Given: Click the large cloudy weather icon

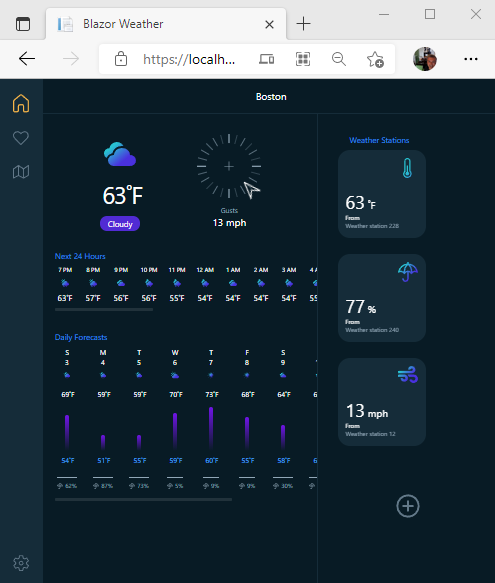Looking at the screenshot, I should [x=120, y=154].
